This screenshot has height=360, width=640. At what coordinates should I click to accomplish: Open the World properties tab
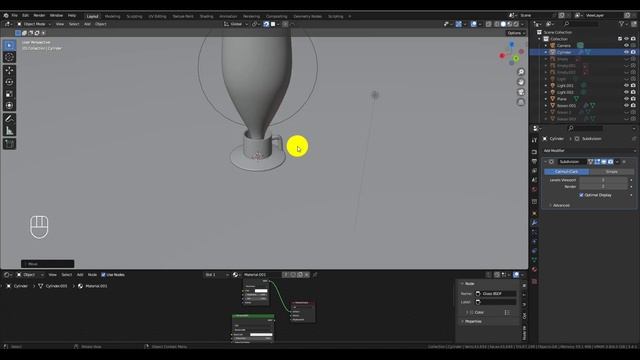click(534, 189)
